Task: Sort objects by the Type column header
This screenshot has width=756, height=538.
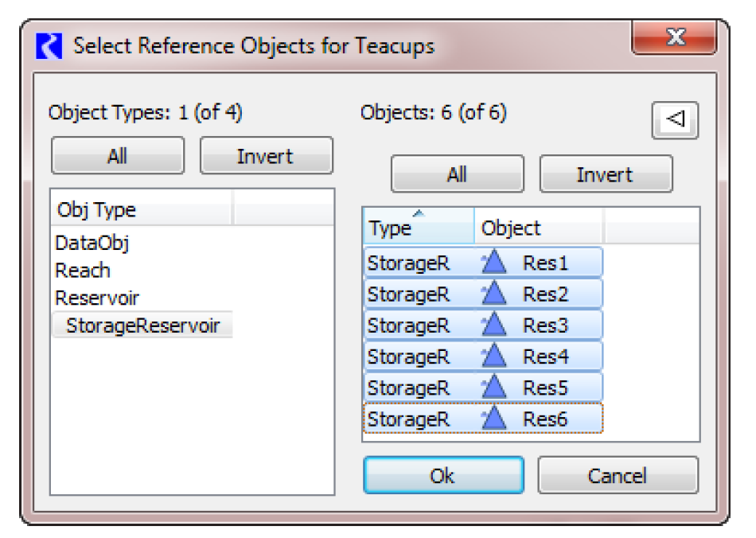Action: 419,228
